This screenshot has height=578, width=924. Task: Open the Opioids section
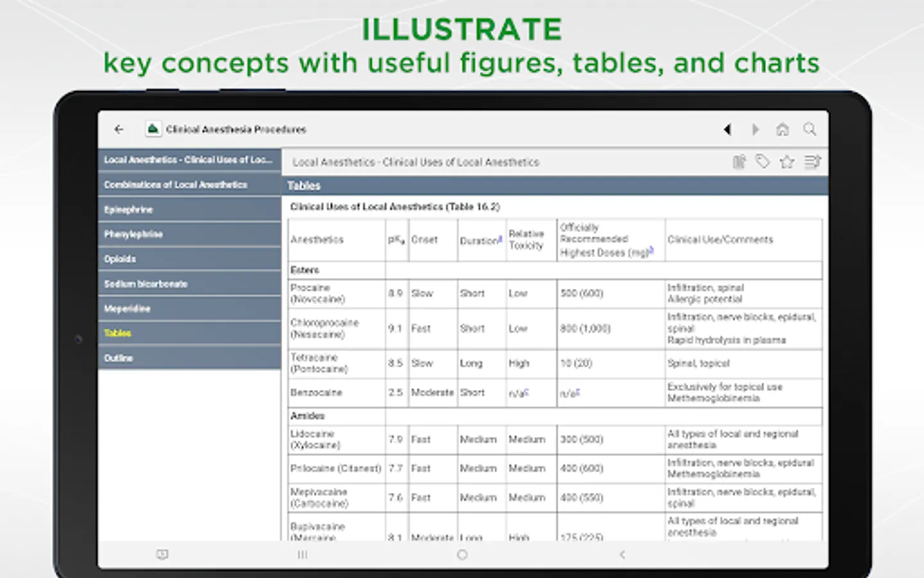click(x=189, y=259)
